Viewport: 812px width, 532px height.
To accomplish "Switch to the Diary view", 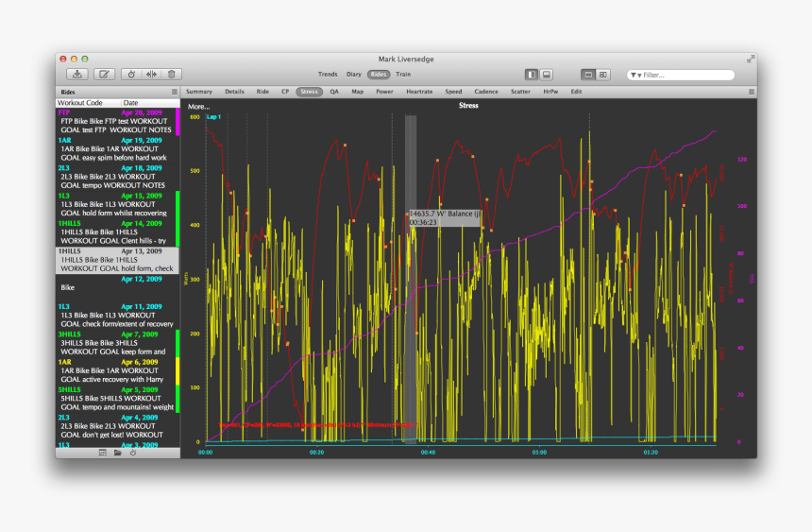I will (354, 74).
